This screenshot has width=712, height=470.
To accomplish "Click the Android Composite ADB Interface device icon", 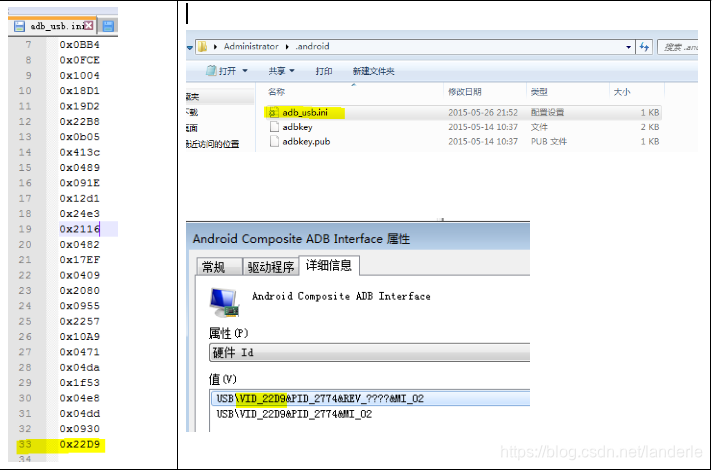I will point(224,302).
